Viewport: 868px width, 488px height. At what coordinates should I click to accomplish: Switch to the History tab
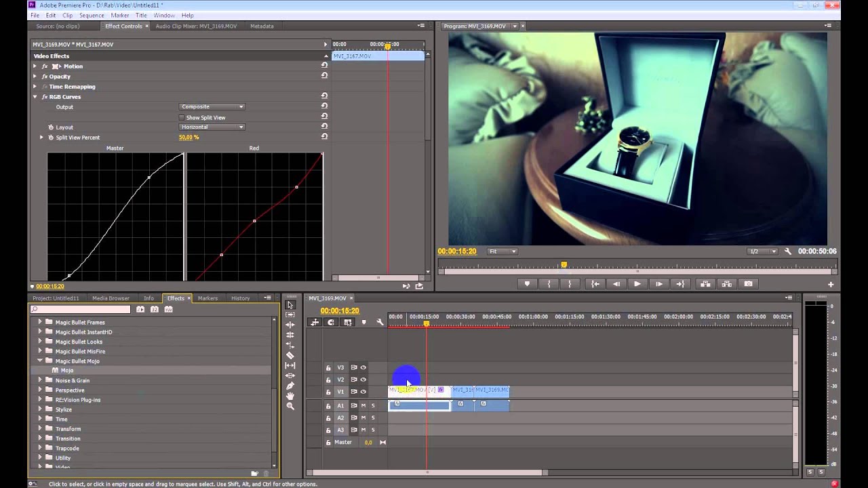(240, 298)
